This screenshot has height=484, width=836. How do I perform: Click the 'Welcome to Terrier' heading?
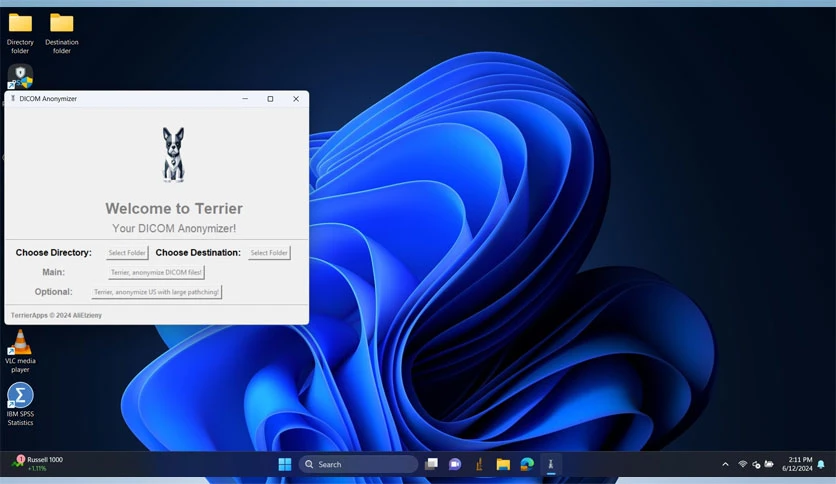(x=174, y=208)
